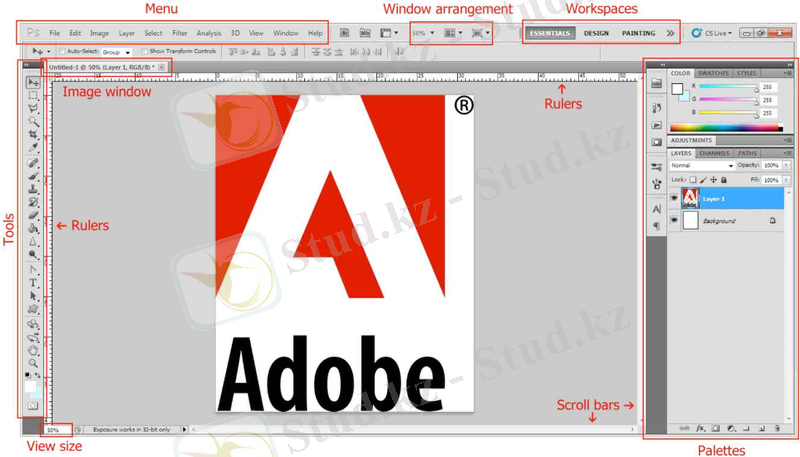800x457 pixels.
Task: Open the Normal blend mode dropdown
Action: (x=701, y=165)
